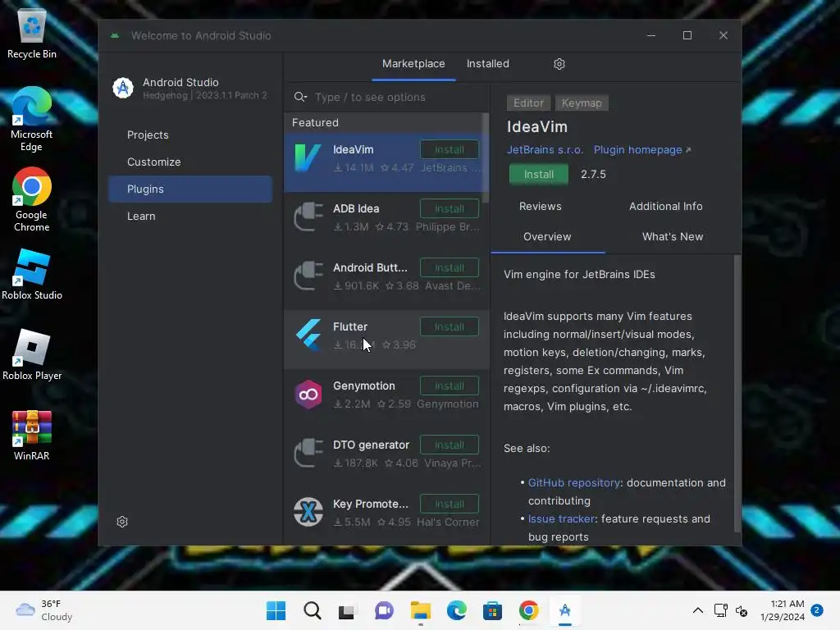Click the Genymotion plugin logo
The image size is (840, 630).
coord(308,395)
